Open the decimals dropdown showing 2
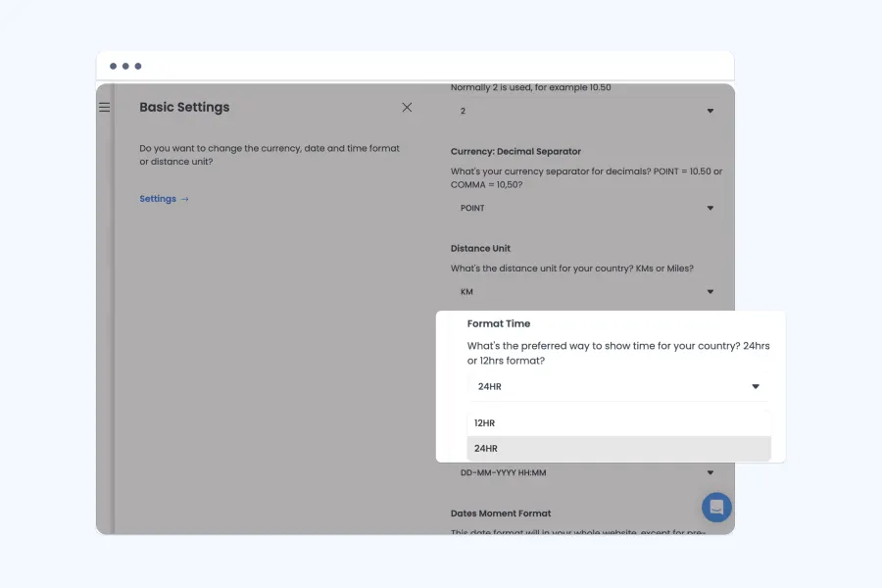This screenshot has height=588, width=882. click(x=587, y=111)
